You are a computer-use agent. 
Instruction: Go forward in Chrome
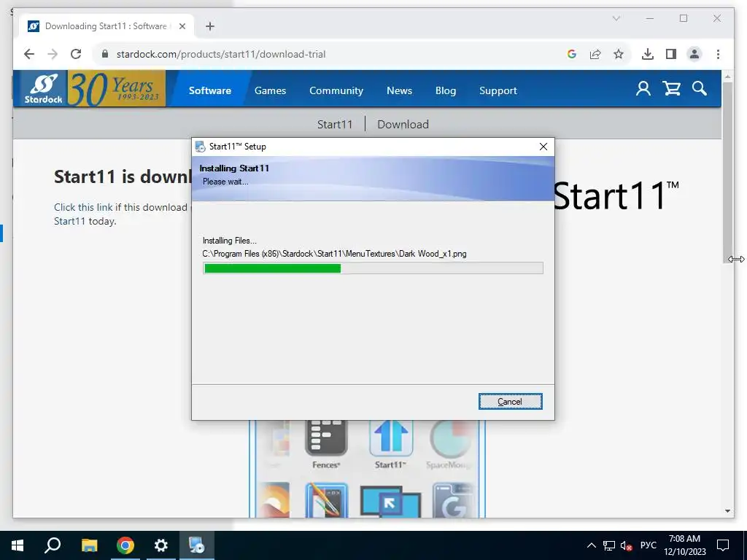point(53,54)
